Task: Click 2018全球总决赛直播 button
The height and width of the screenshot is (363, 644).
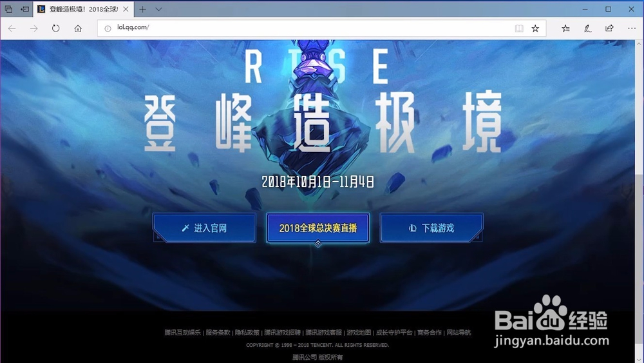Action: [318, 228]
